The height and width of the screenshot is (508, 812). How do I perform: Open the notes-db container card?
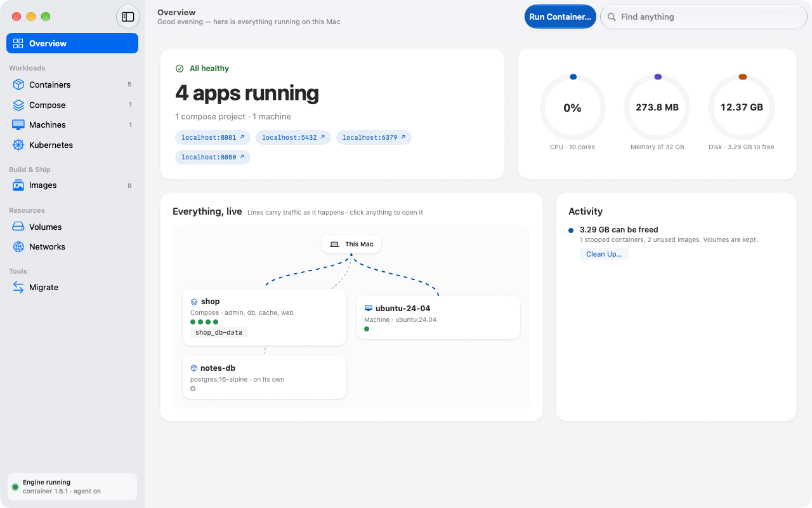pos(265,377)
